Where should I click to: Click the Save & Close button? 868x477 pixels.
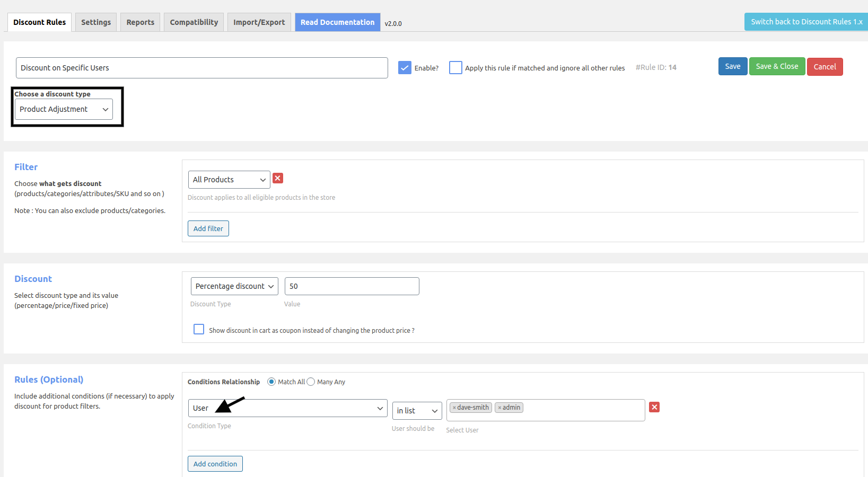777,67
